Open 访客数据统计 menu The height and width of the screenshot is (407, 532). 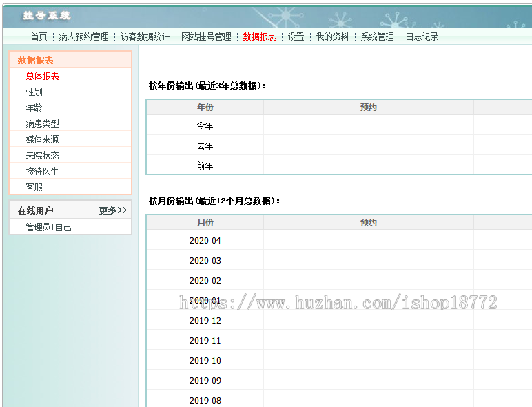coord(145,37)
